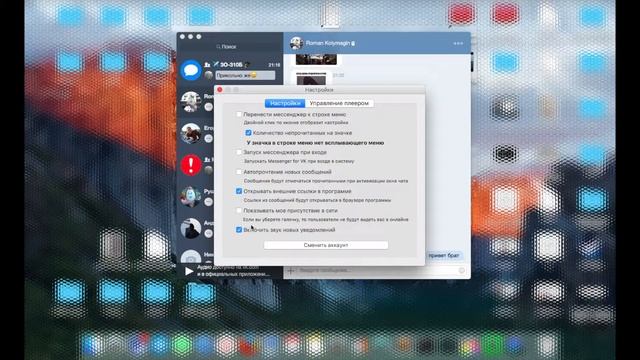Click the Аудио доступно notice text
640x360 pixels.
click(x=233, y=271)
